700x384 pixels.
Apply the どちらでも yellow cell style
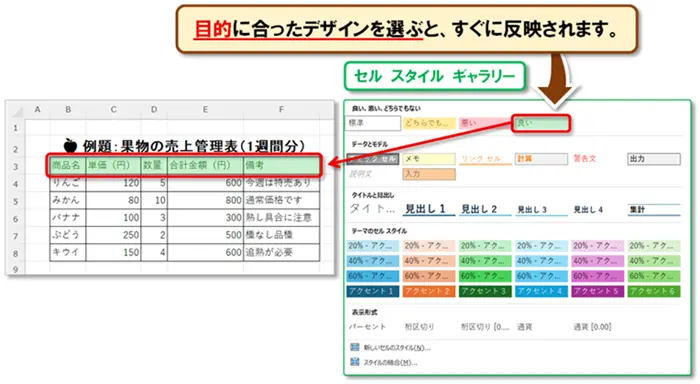429,123
